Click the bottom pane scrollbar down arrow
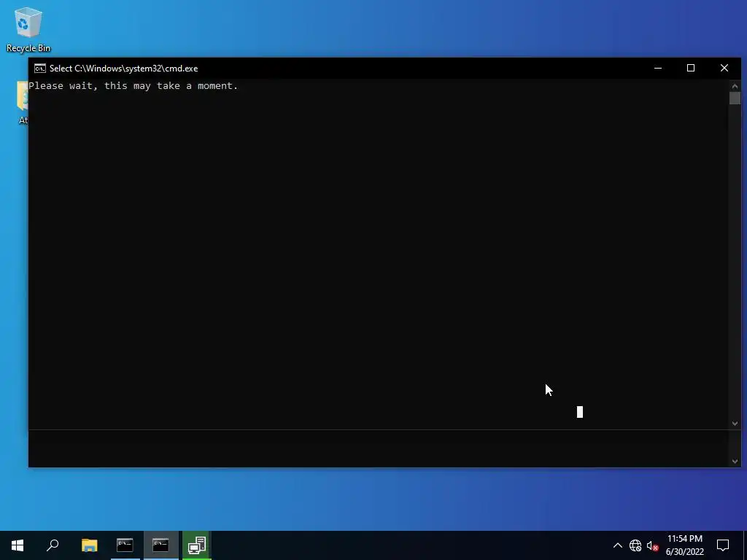The image size is (747, 560). (735, 461)
